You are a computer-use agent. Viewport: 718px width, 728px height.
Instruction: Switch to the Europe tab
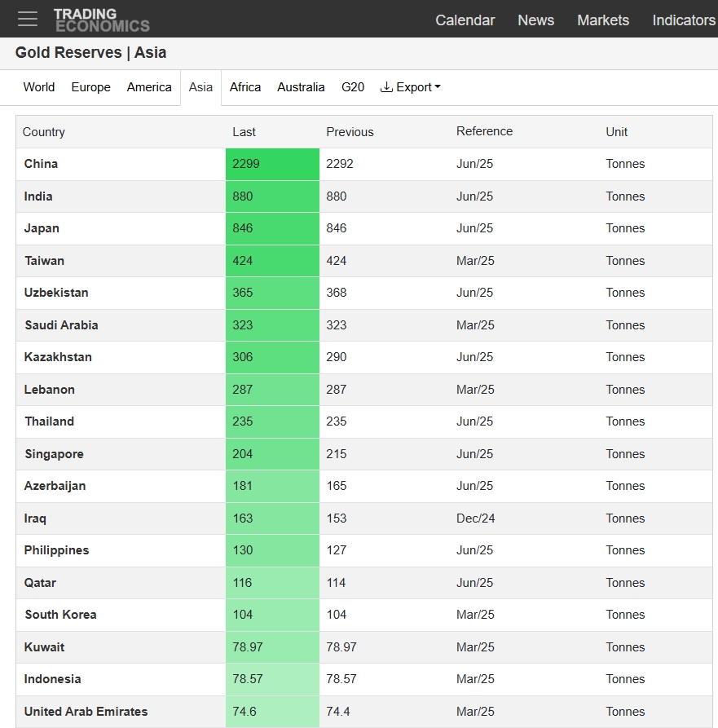[91, 87]
